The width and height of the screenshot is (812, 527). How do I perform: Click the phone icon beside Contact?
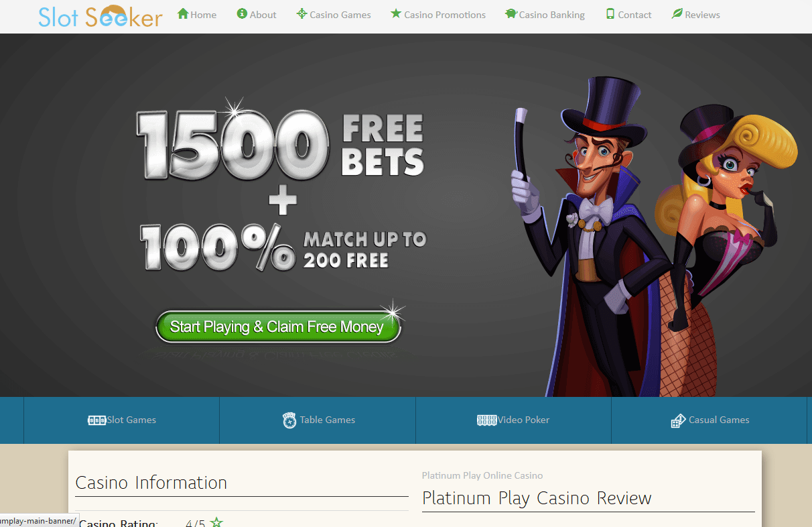[x=610, y=13]
